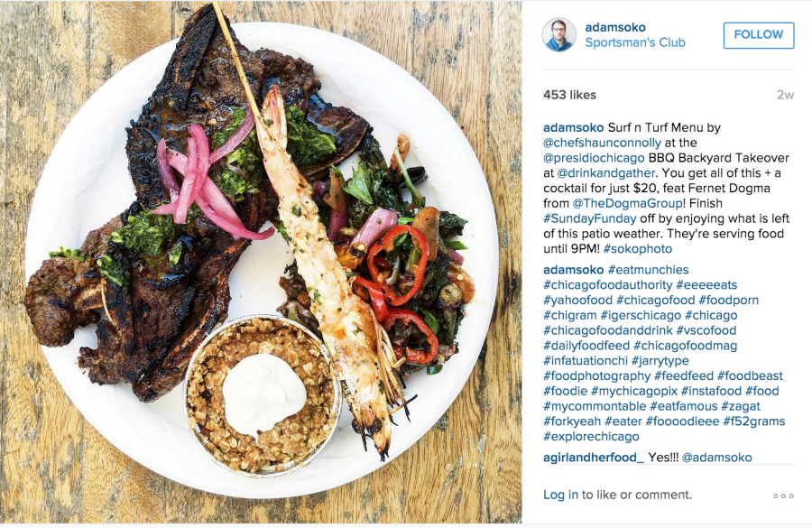Click the surf and turf food photo
Screen dimensions: 812x528
(x=261, y=262)
